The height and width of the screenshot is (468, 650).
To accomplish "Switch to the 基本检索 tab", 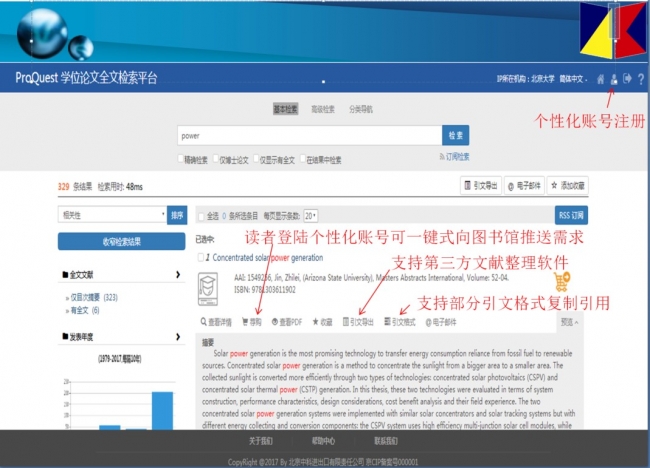I will click(x=286, y=109).
